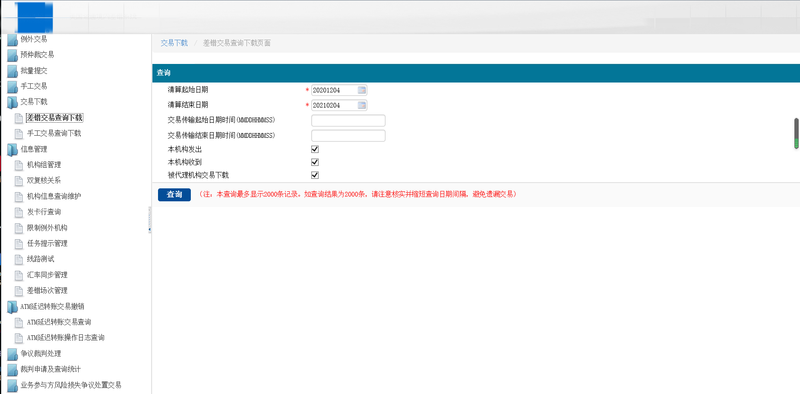
Task: Expand the 争议裁判处理 folder
Action: [12, 354]
